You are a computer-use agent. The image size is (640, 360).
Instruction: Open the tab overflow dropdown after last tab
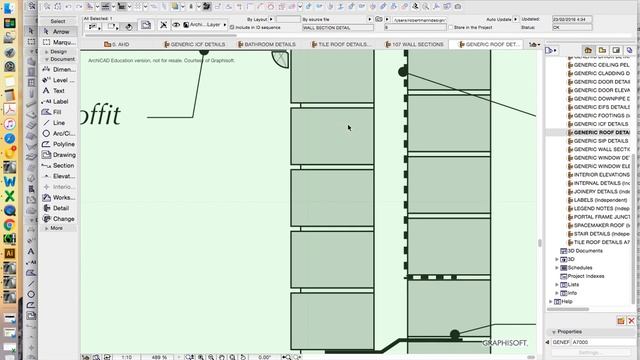click(x=534, y=44)
